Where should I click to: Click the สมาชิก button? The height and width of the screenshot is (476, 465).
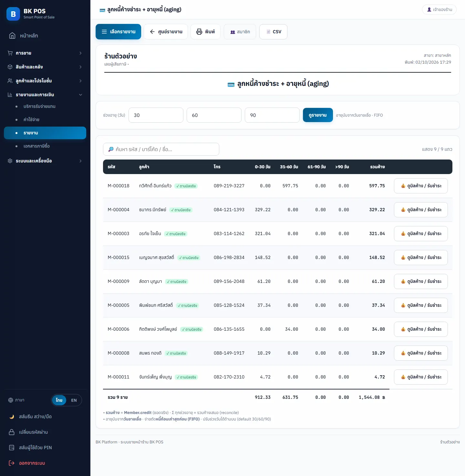click(x=240, y=32)
